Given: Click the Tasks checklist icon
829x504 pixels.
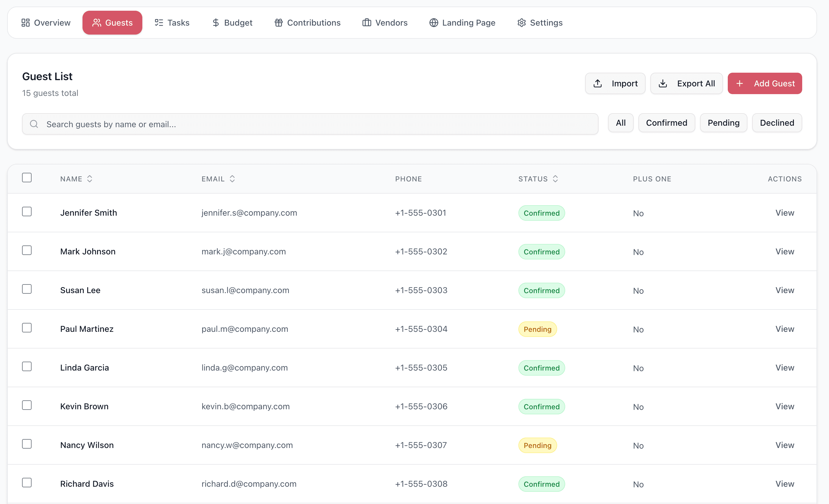Looking at the screenshot, I should pyautogui.click(x=159, y=23).
